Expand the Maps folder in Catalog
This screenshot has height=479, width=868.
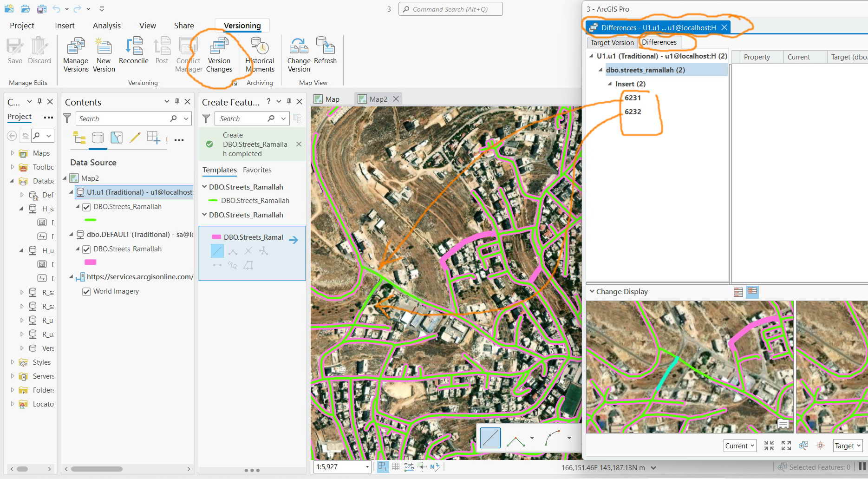[12, 153]
